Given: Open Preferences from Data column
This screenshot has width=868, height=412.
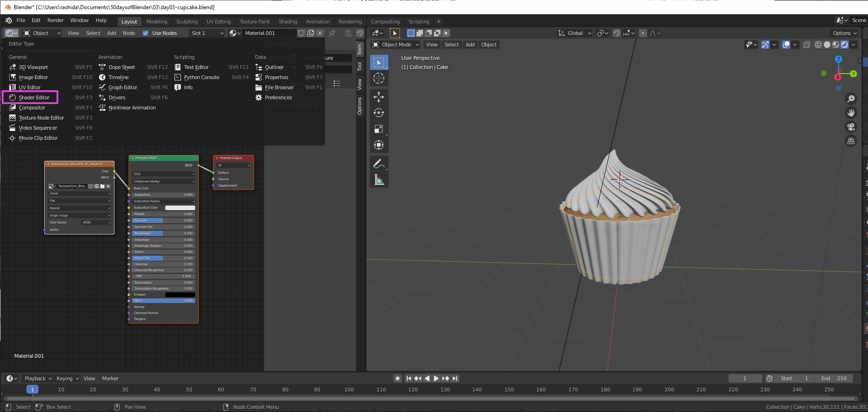Looking at the screenshot, I should [278, 97].
